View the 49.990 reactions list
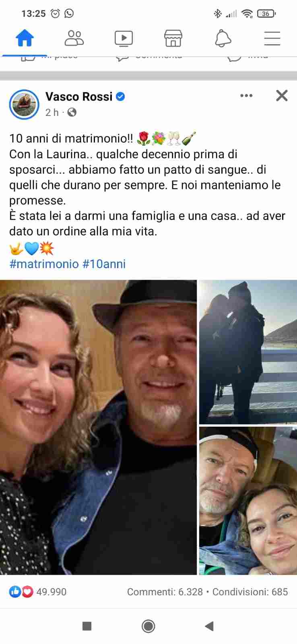The width and height of the screenshot is (297, 644). [38, 592]
